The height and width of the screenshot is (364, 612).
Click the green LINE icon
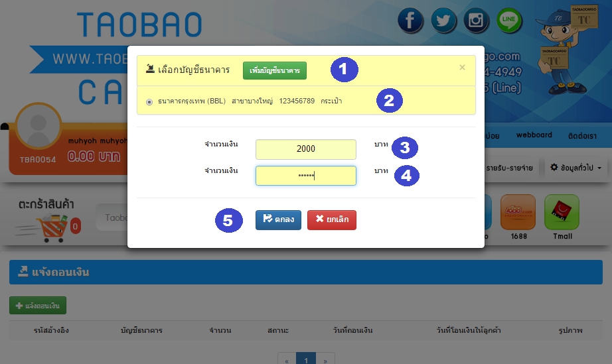509,21
